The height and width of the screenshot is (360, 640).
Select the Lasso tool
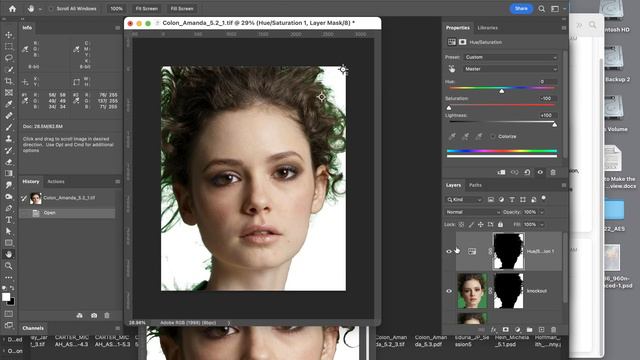9,58
